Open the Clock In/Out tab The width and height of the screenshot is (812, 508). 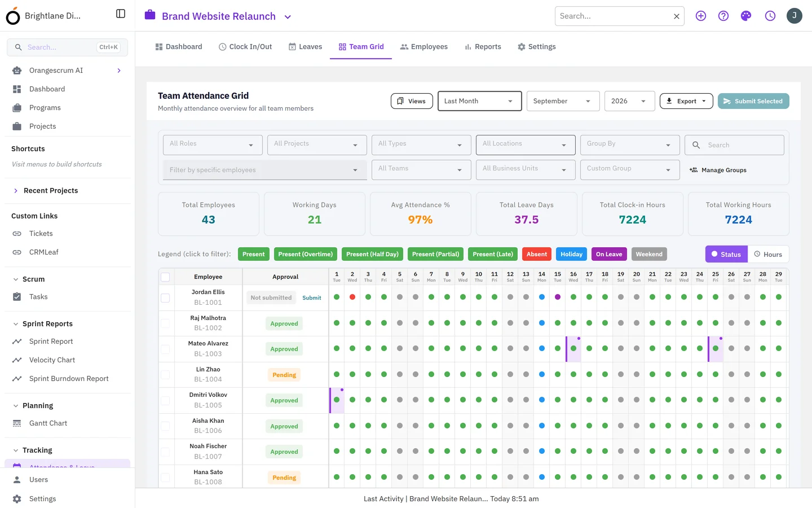(245, 47)
